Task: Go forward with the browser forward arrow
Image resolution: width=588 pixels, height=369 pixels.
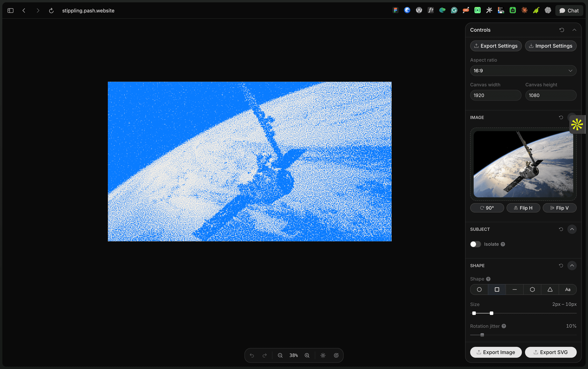Action: [38, 10]
